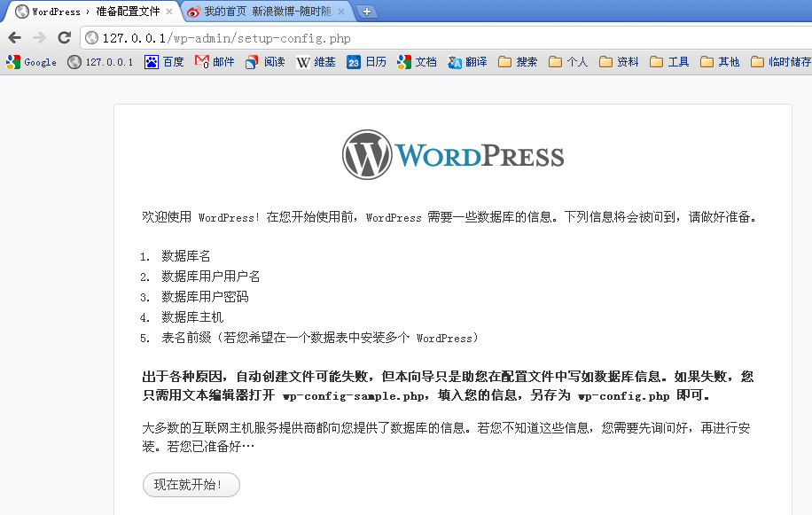Open the 日历 calendar bookmark
This screenshot has width=812, height=515.
[x=367, y=62]
